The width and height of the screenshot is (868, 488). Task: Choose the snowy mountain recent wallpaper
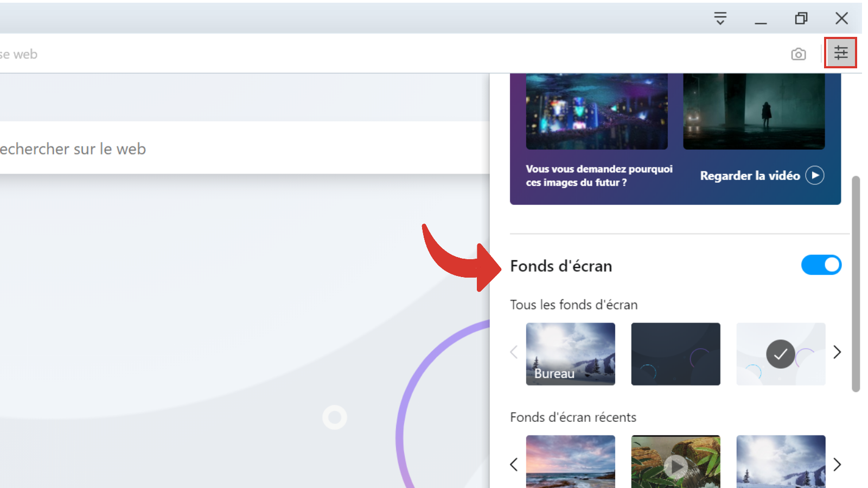point(781,462)
